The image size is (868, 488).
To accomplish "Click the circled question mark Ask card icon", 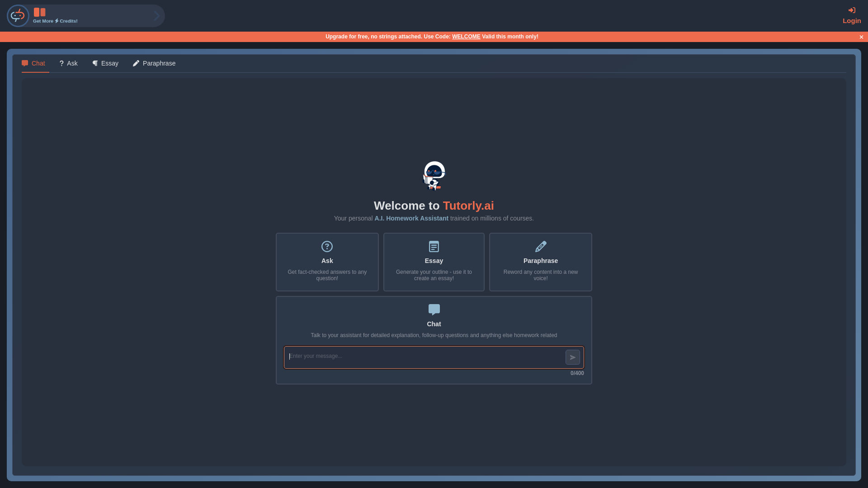I will pyautogui.click(x=327, y=246).
